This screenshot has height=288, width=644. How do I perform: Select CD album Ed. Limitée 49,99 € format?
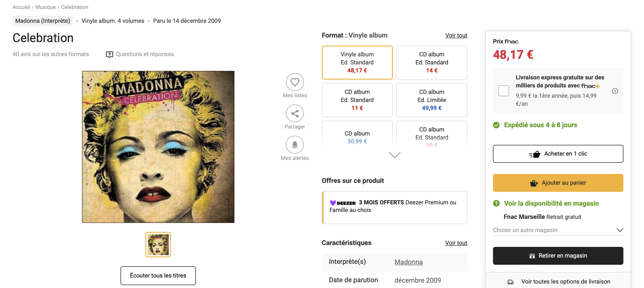(x=432, y=100)
